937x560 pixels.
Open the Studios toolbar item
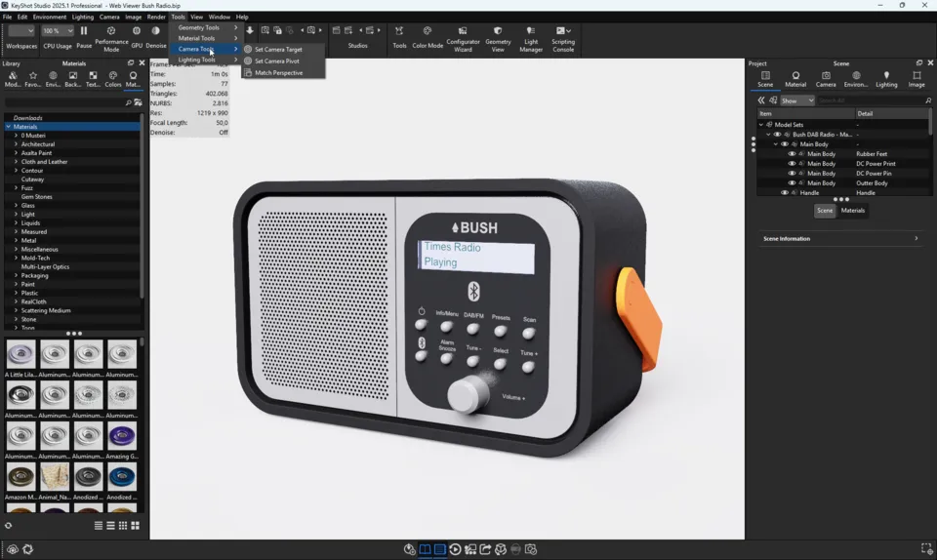pyautogui.click(x=357, y=46)
